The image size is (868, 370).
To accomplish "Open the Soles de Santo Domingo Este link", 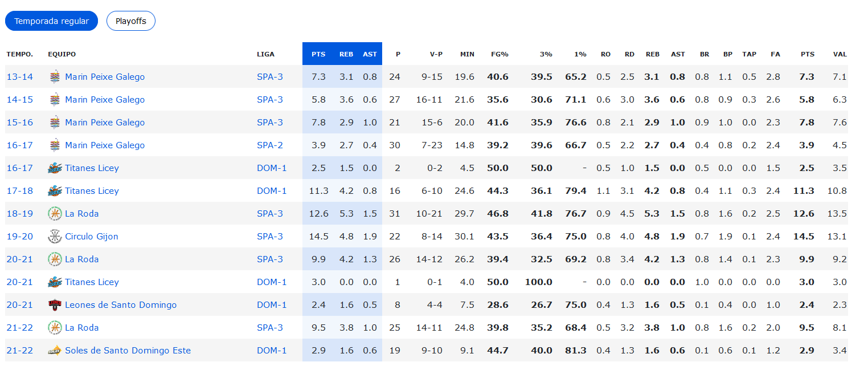I will (128, 351).
